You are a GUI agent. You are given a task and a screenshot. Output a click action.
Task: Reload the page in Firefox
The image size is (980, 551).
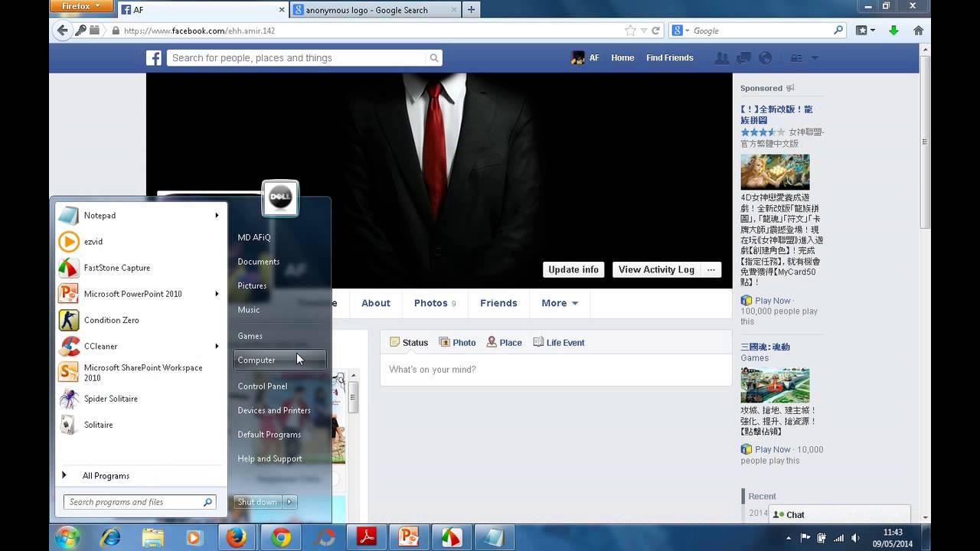point(655,31)
